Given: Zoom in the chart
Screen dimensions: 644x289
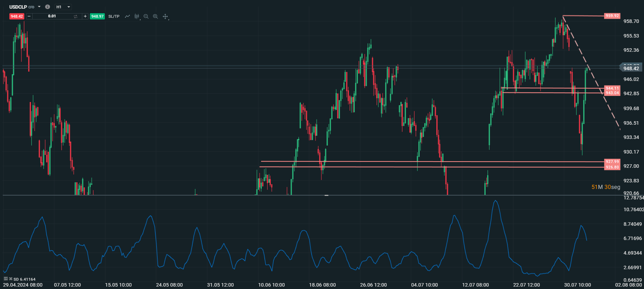Looking at the screenshot, I should point(156,16).
